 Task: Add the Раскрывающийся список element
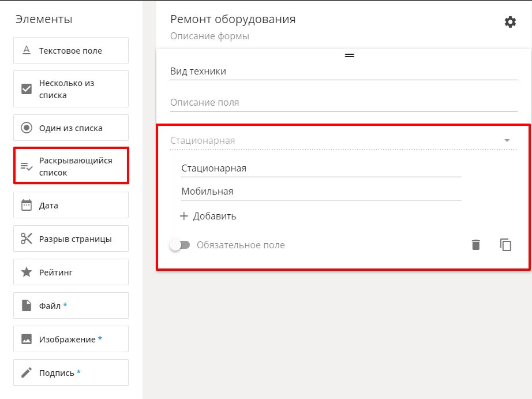pyautogui.click(x=71, y=166)
